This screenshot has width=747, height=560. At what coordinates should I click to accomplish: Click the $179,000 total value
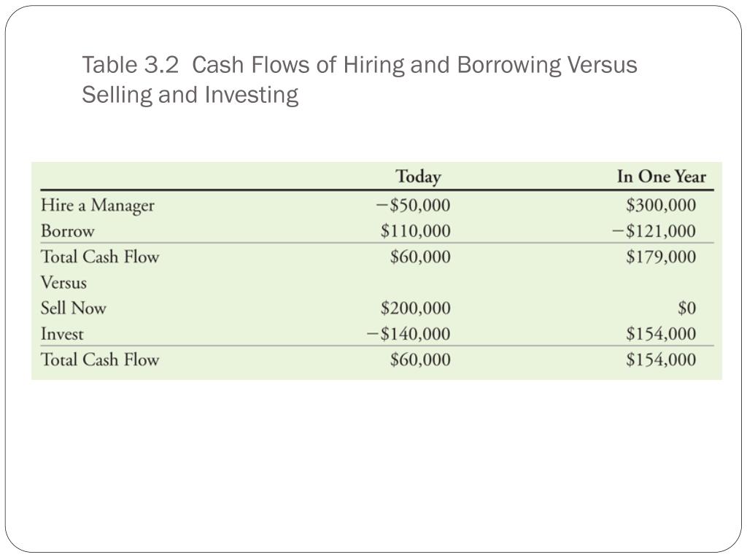[661, 257]
